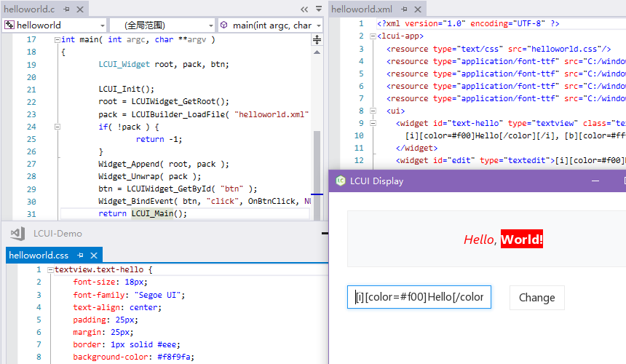Click the #eee border color value
Image resolution: width=626 pixels, height=364 pixels.
pyautogui.click(x=167, y=344)
